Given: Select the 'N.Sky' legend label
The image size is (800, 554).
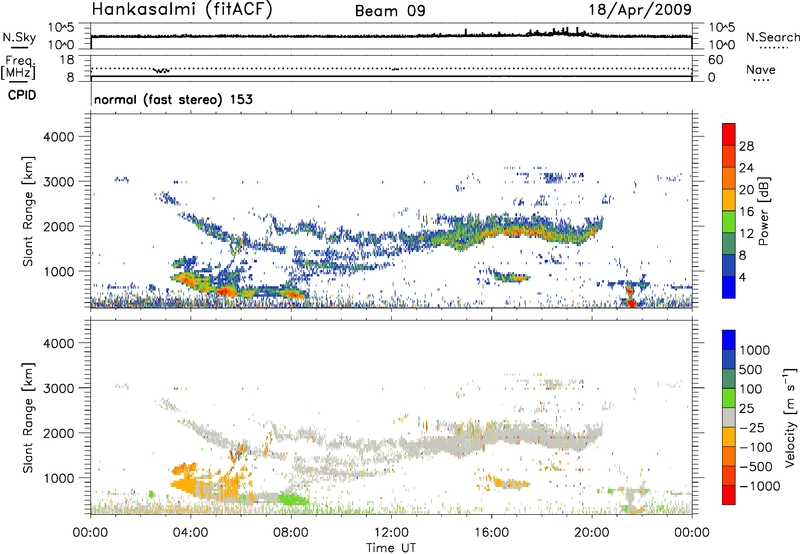Looking at the screenshot, I should click(19, 38).
